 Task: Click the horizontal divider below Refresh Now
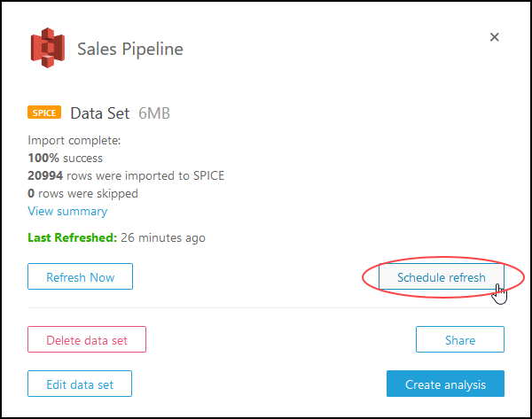tap(266, 308)
